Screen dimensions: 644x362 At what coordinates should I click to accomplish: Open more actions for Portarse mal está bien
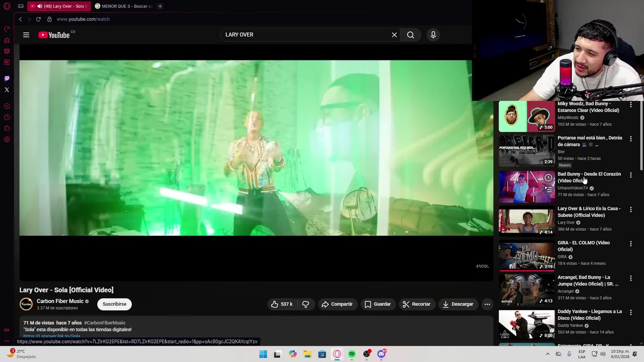pyautogui.click(x=631, y=139)
